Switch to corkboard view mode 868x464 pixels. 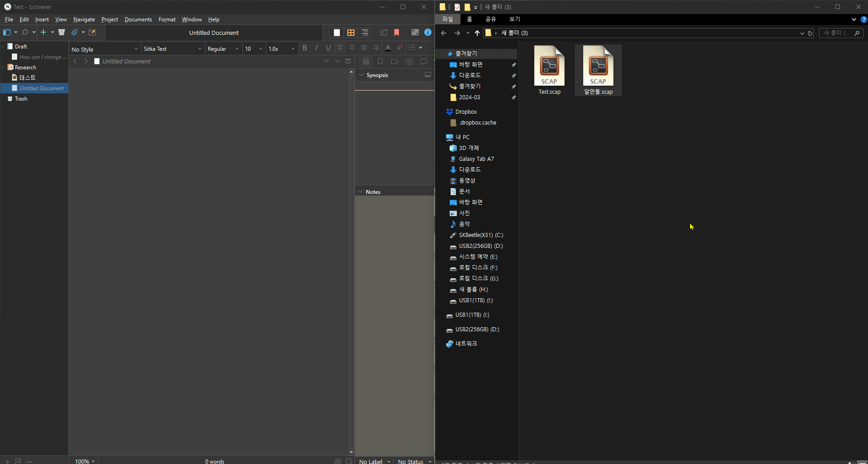(351, 32)
